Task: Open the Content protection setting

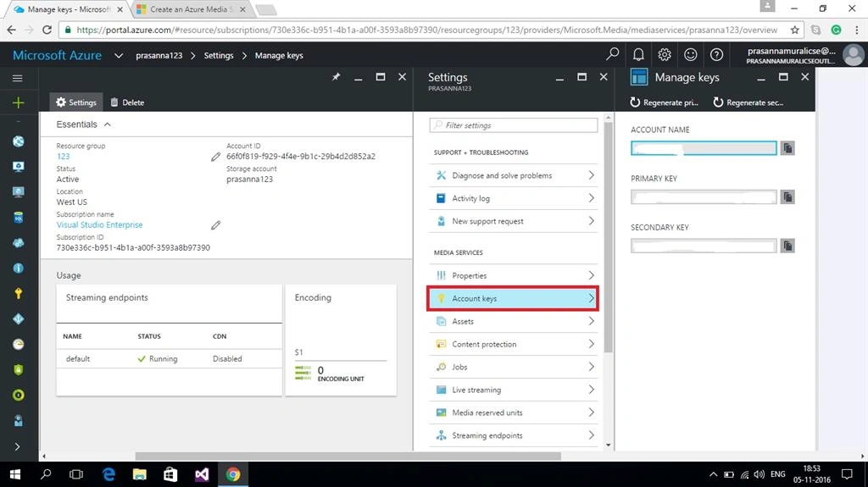Action: [x=513, y=344]
